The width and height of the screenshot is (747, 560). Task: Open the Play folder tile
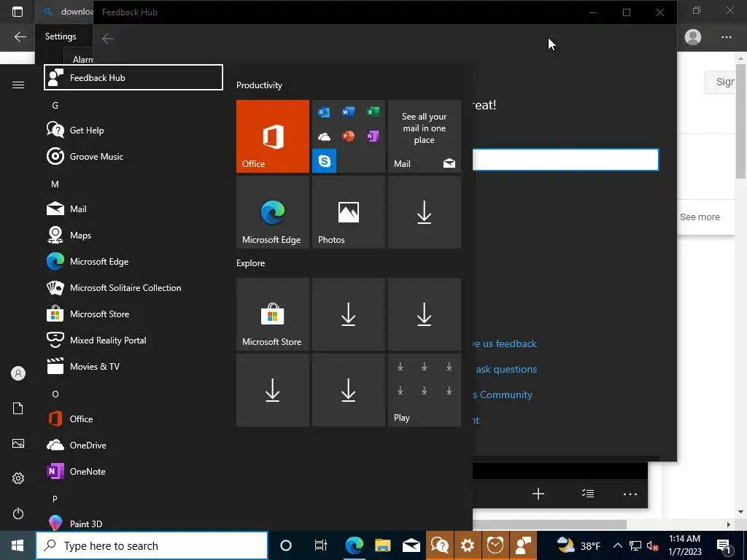coord(425,390)
